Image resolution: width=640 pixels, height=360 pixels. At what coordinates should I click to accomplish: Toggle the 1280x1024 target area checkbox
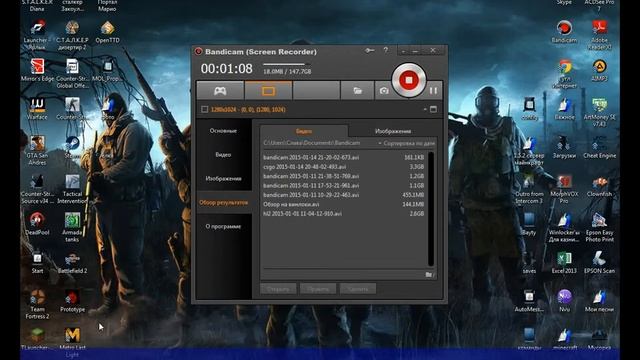(205, 109)
